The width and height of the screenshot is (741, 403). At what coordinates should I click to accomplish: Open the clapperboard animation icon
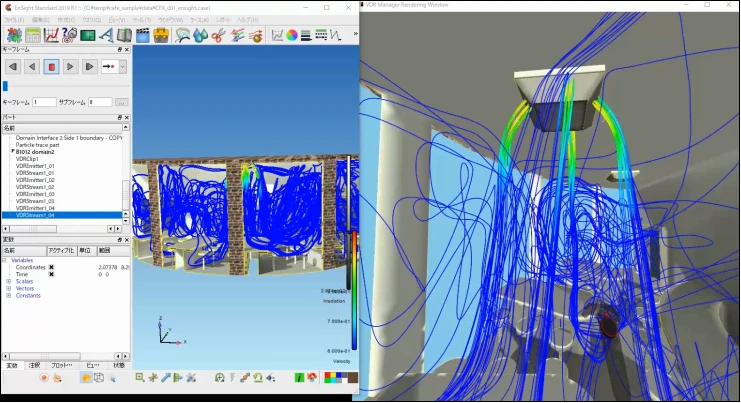142,35
